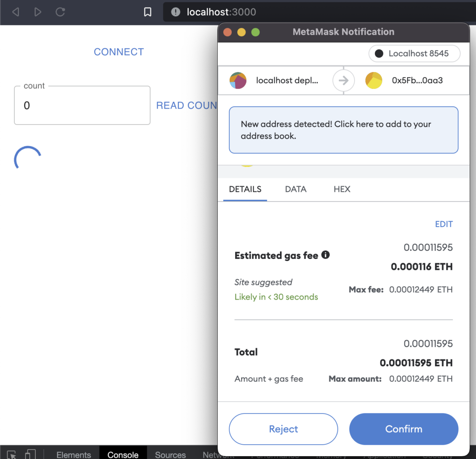Click the bookmark icon near the address bar
Image resolution: width=476 pixels, height=459 pixels.
tap(147, 12)
